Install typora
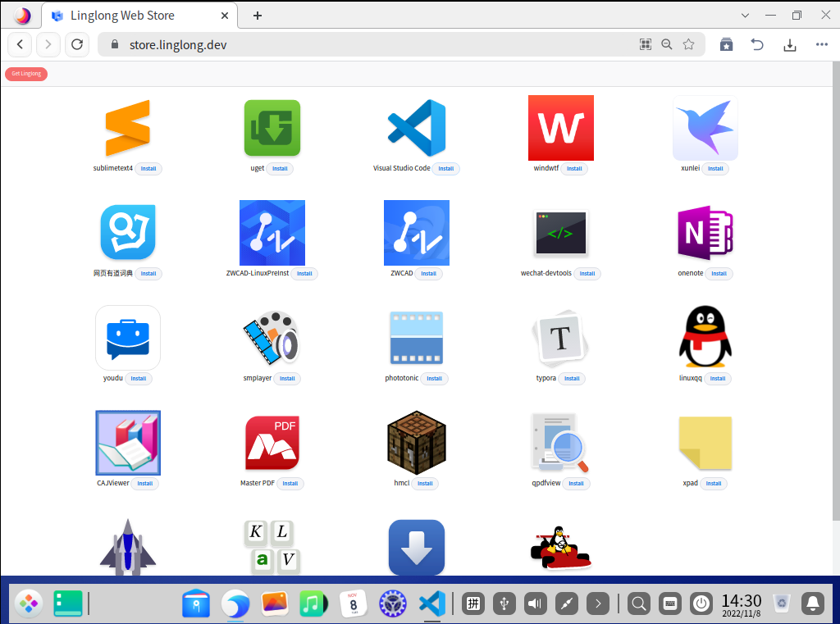 572,379
